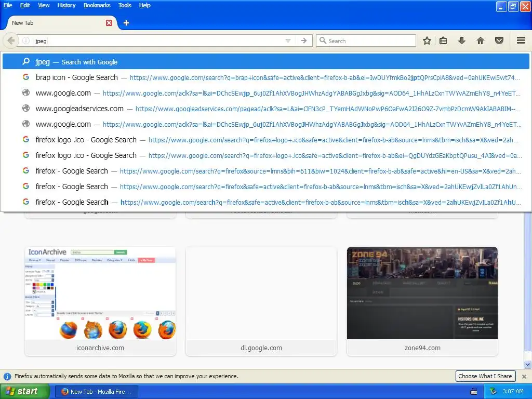
Task: Go to Home page icon
Action: pos(481,41)
